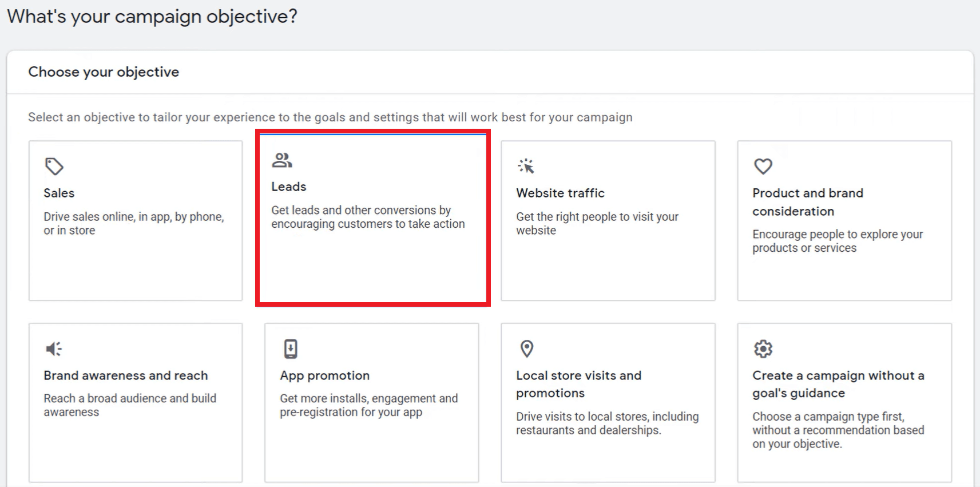
Task: Choose the Leads objective title
Action: point(288,187)
